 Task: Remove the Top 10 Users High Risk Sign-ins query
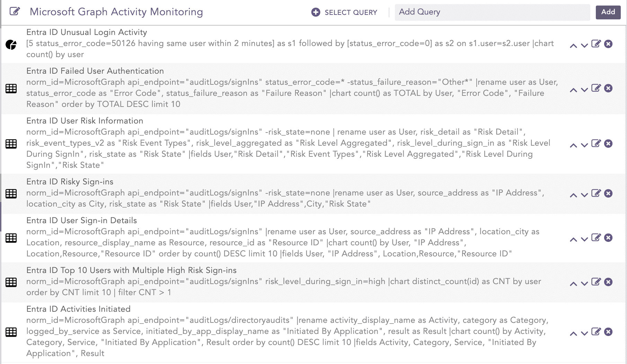coord(608,282)
